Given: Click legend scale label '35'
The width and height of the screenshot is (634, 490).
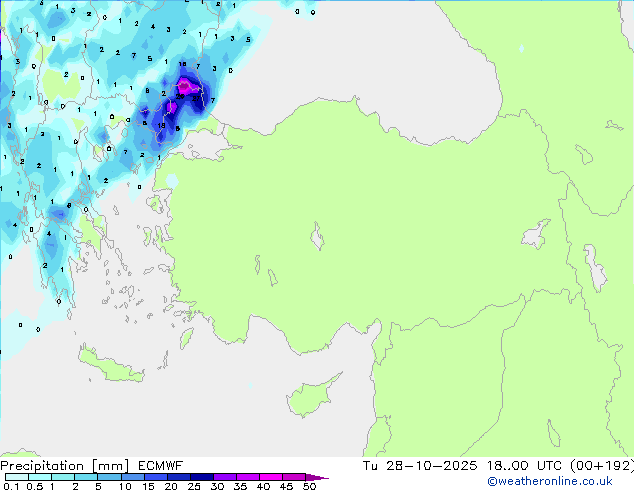Looking at the screenshot, I should [x=240, y=486].
